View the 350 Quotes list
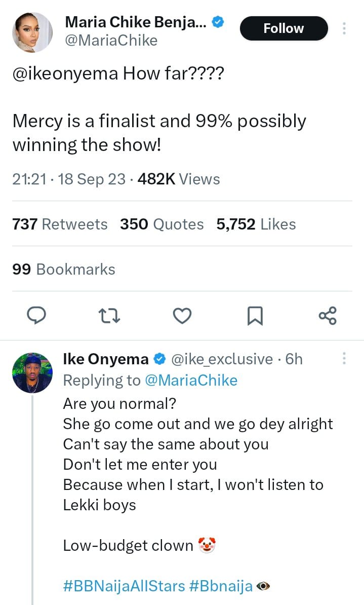This screenshot has width=364, height=605. pos(162,224)
